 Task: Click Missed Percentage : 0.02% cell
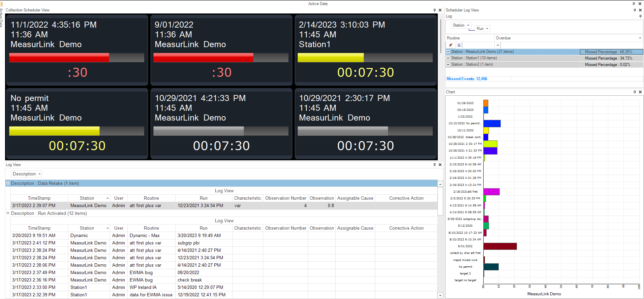click(611, 65)
